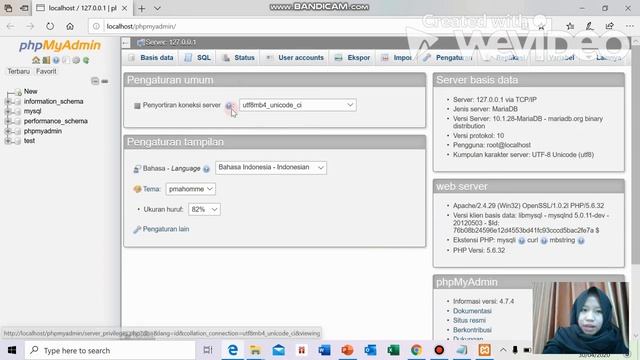The image size is (640, 360).
Task: Open the Pengaturan tab
Action: tap(447, 58)
